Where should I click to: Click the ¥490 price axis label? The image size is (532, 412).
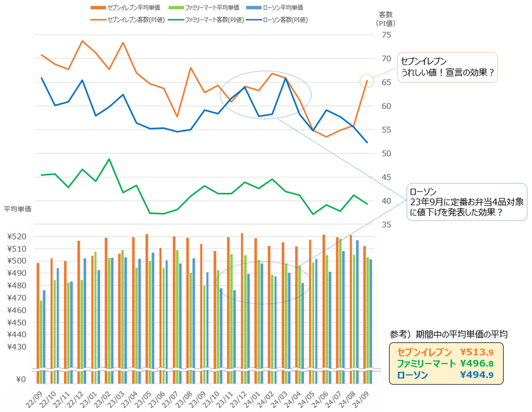pos(17,273)
